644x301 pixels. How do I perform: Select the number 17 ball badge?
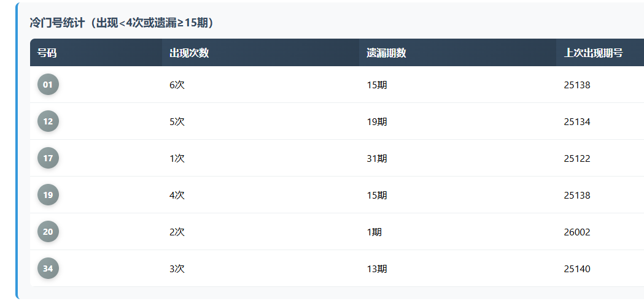pyautogui.click(x=48, y=158)
